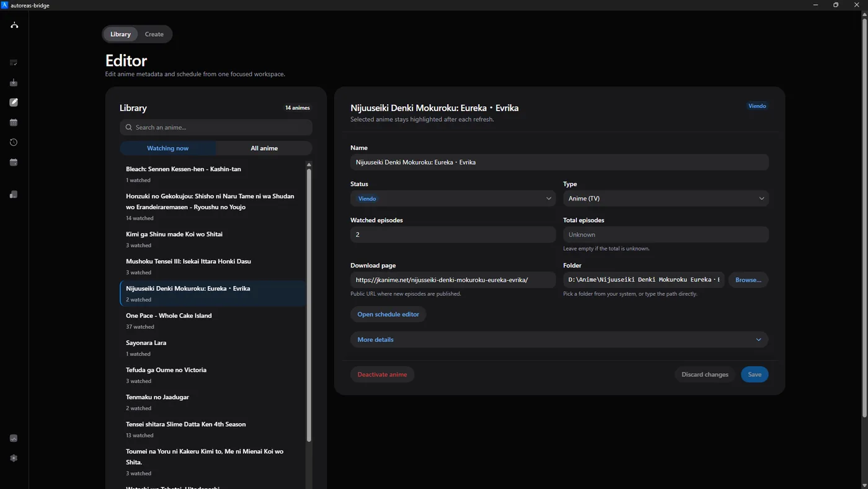
Task: Switch to the Create tab
Action: [154, 34]
